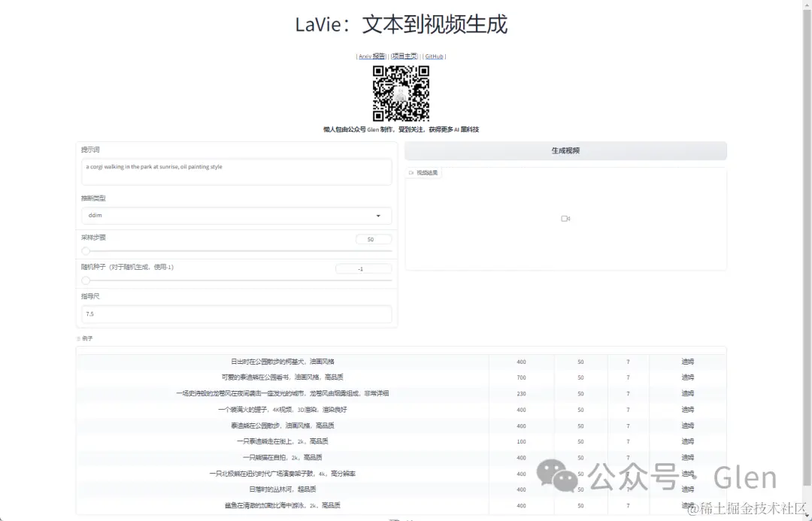This screenshot has width=812, height=521.
Task: Click the QR code image
Action: 400,92
